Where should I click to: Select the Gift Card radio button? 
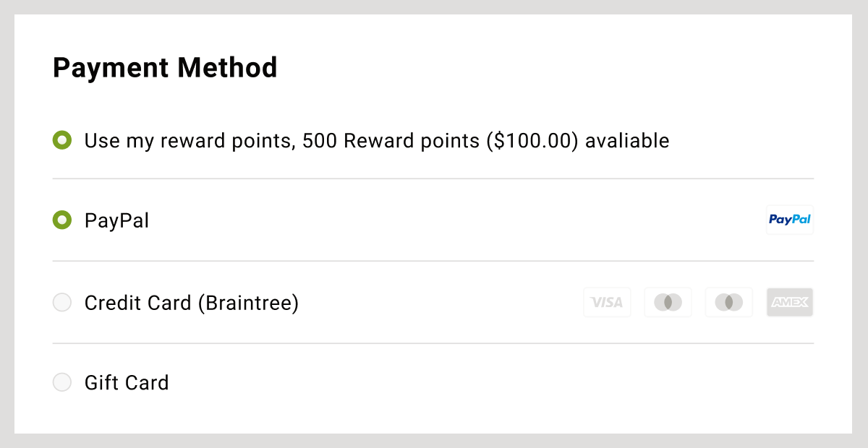coord(62,382)
